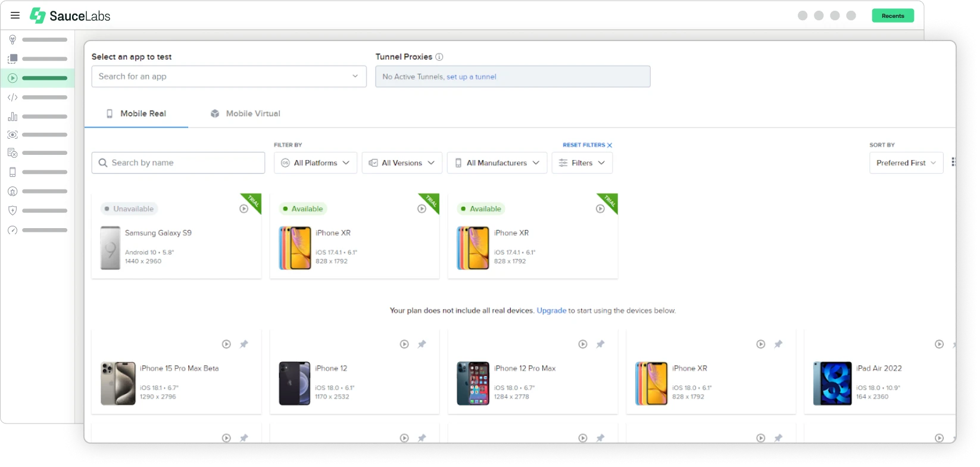
Task: Start session on iPad Air 2022
Action: pyautogui.click(x=940, y=344)
